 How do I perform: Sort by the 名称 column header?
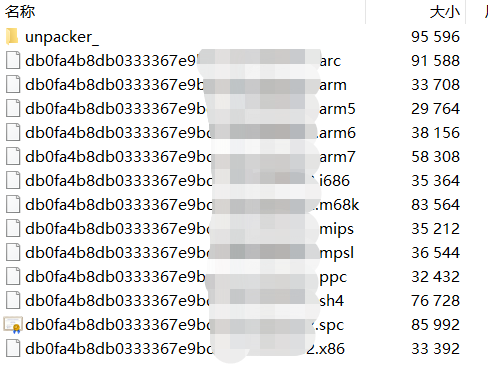click(x=20, y=12)
